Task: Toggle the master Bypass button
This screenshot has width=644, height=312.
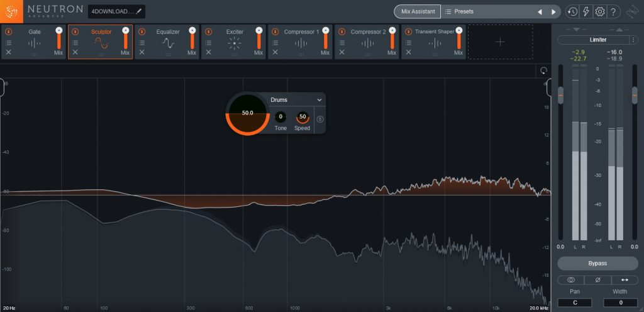Action: (597, 264)
